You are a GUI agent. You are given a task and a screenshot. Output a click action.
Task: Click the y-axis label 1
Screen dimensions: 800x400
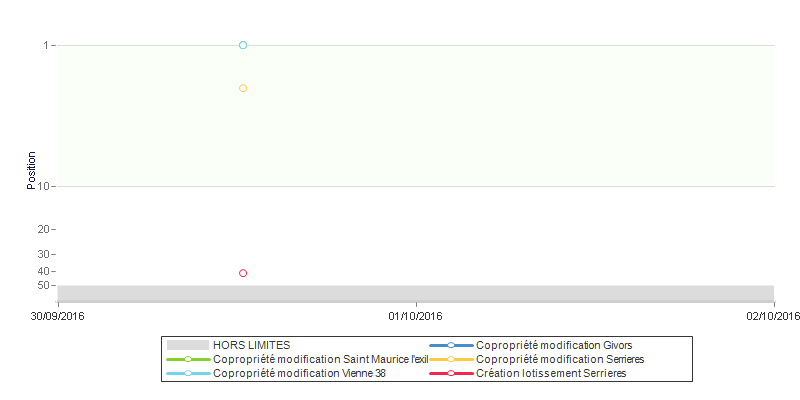(46, 45)
